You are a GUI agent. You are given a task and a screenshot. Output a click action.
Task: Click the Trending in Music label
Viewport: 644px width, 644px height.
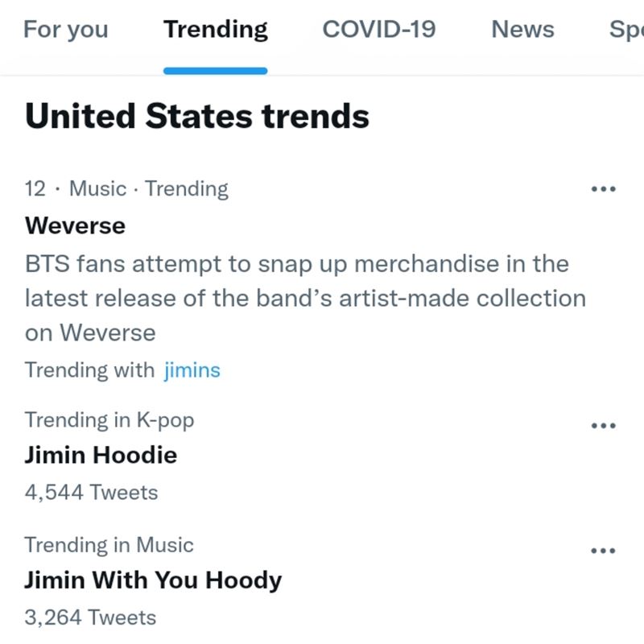pos(109,545)
